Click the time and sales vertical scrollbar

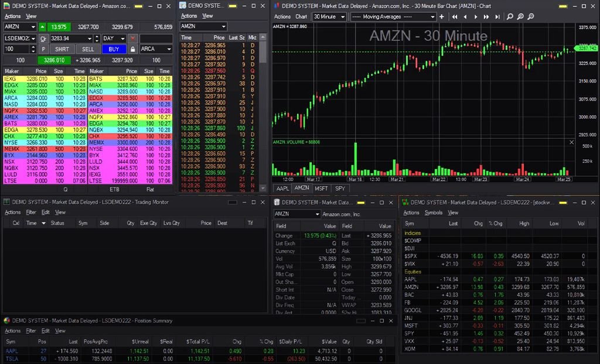pos(264,53)
